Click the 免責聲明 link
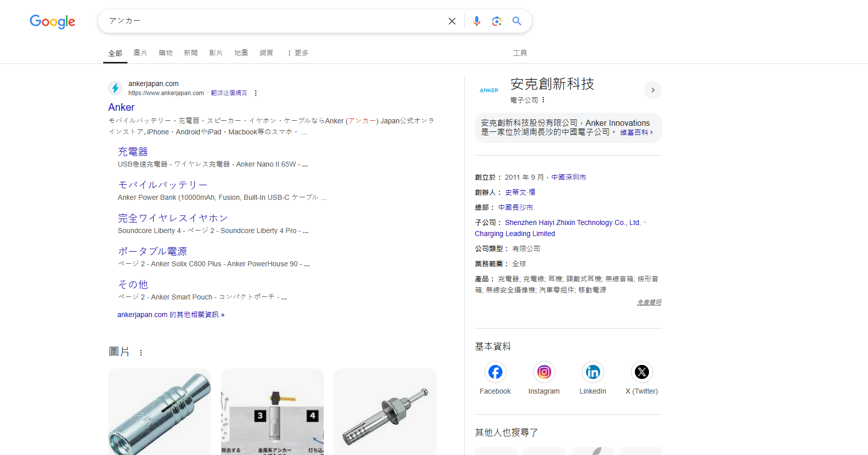The image size is (868, 455). 649,302
